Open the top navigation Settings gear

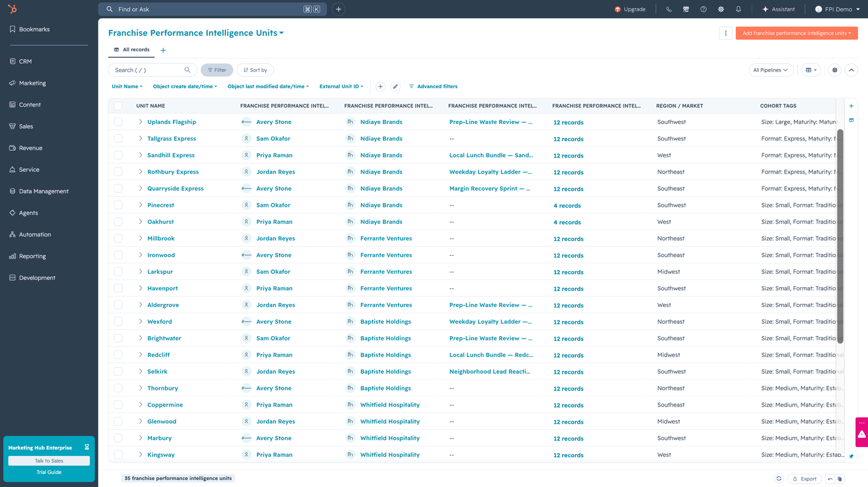pos(721,10)
